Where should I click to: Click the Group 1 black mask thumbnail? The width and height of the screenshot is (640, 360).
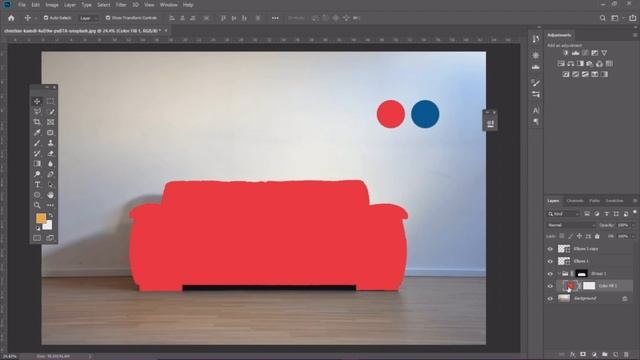[582, 273]
